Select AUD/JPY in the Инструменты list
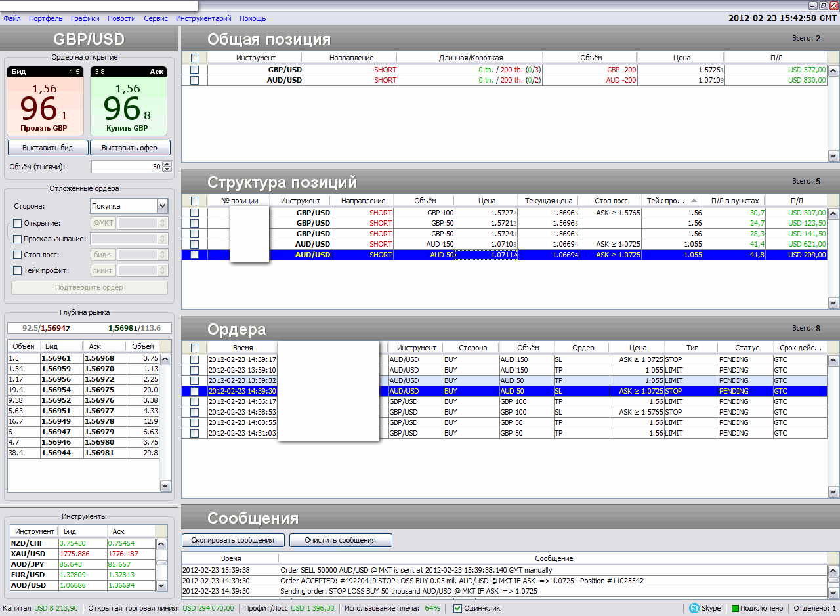Screen dimensions: 840x616 [82, 564]
